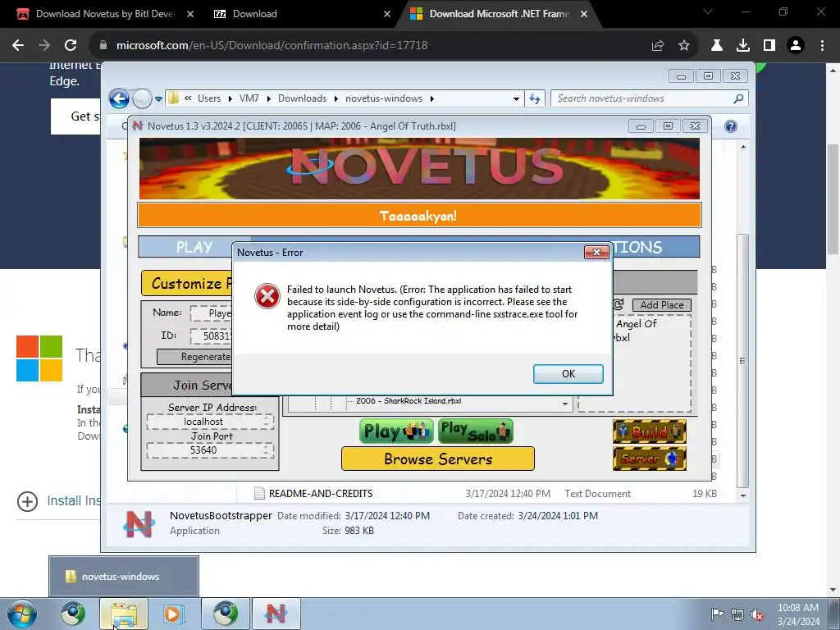
Task: Click the share page icon in the address bar
Action: [658, 46]
